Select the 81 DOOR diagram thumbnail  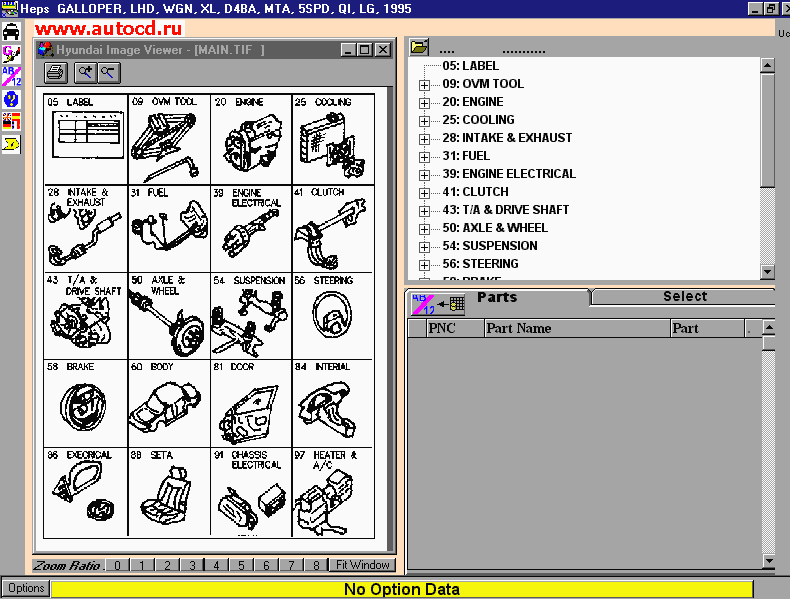click(x=251, y=403)
